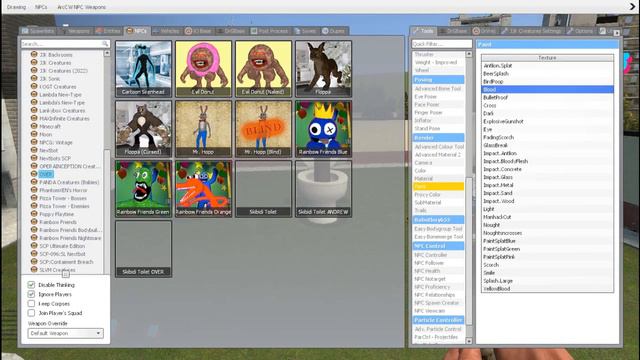
Task: Spawn the Evil Donut NPC
Action: (x=203, y=69)
